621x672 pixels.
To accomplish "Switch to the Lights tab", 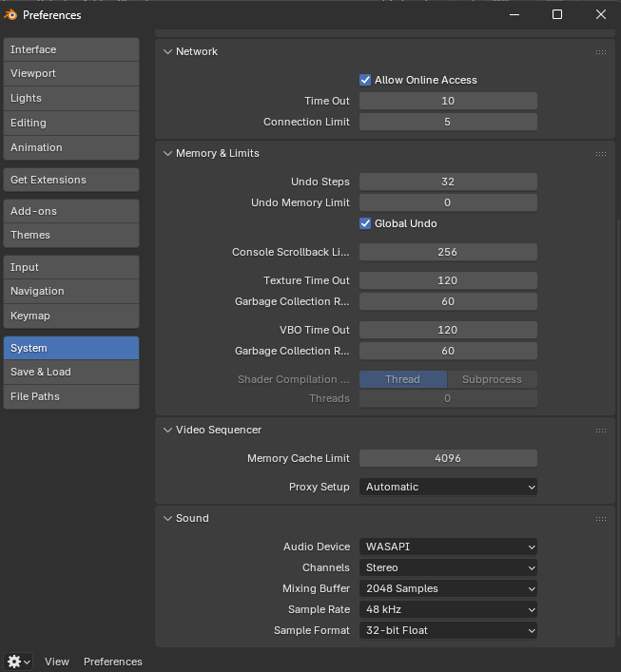I will [x=71, y=98].
